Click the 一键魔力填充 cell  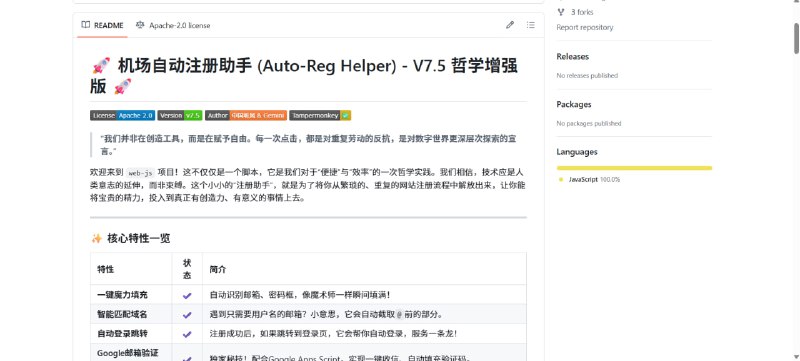131,295
